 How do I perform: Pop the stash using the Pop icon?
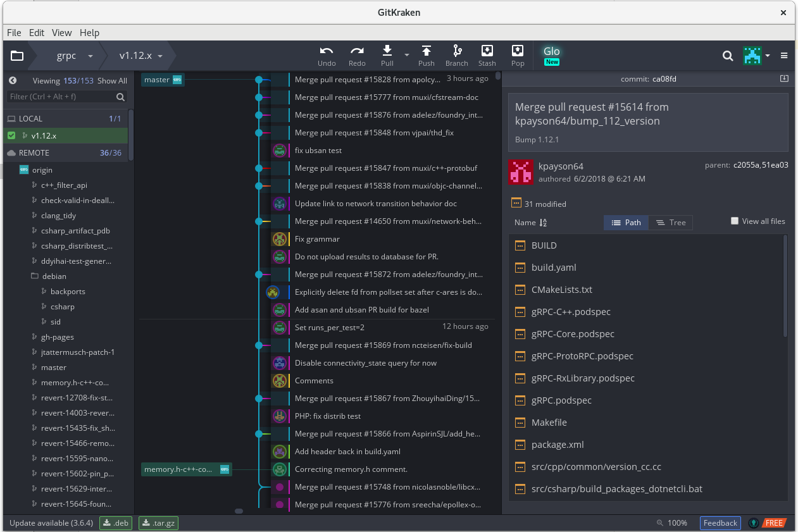pyautogui.click(x=517, y=51)
